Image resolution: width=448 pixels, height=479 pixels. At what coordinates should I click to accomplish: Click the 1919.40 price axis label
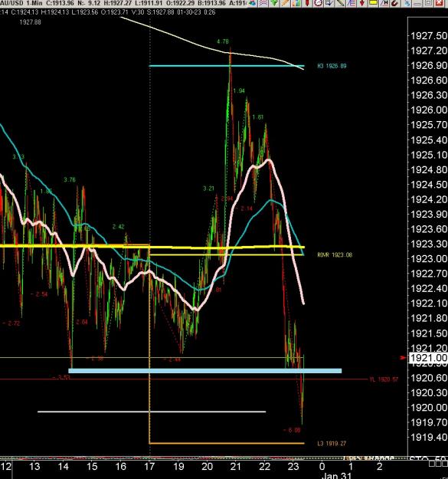428,438
